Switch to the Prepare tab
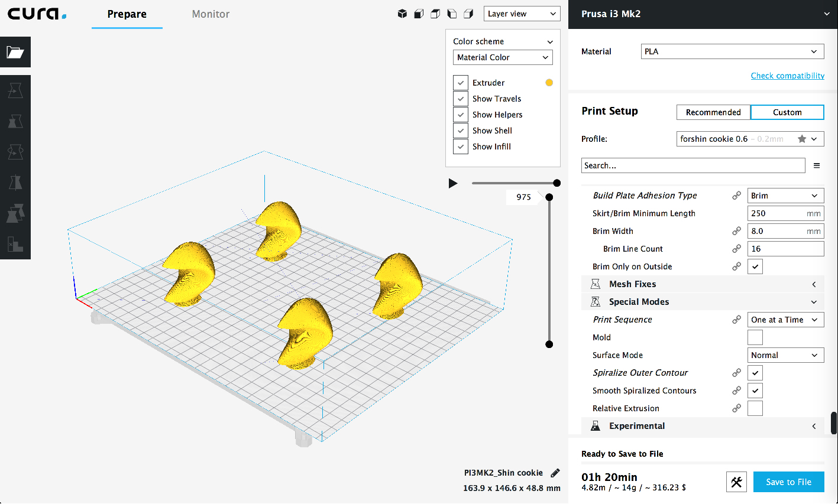Screen dimensions: 838x504 pos(127,14)
